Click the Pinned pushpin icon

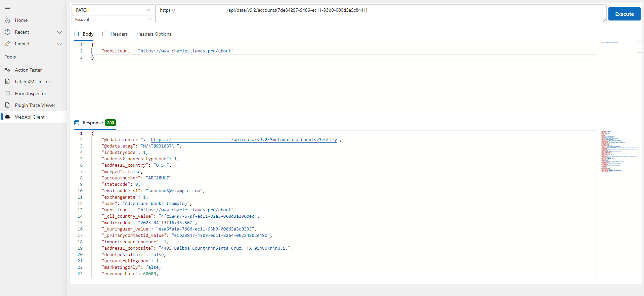click(x=7, y=44)
